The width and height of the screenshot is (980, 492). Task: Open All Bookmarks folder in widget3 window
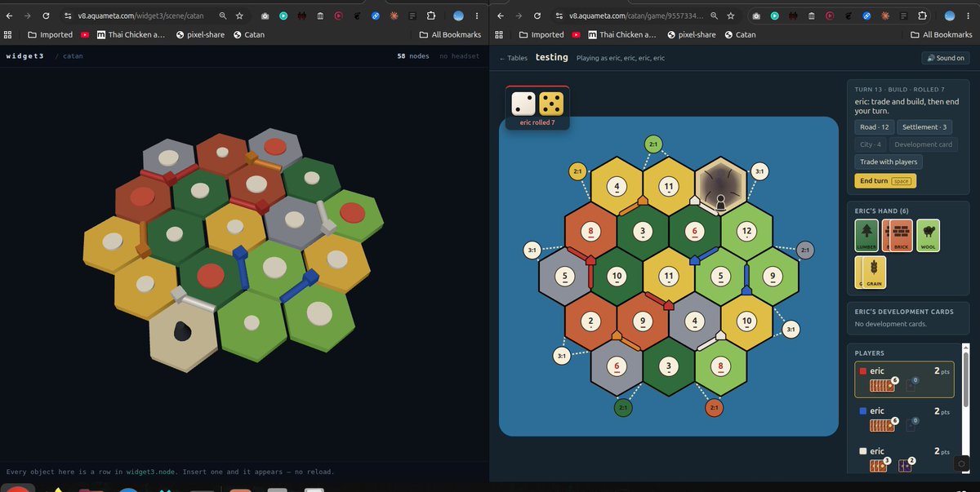pyautogui.click(x=451, y=35)
